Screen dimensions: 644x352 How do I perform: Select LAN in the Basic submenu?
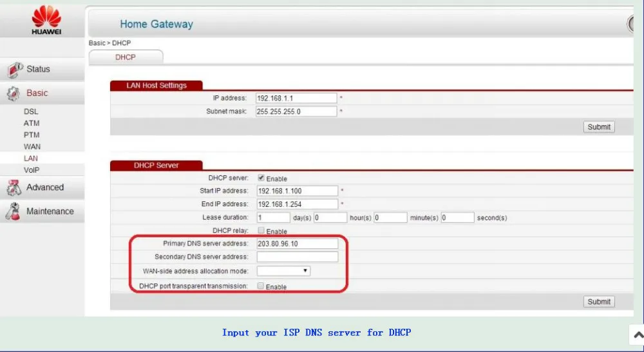click(31, 159)
